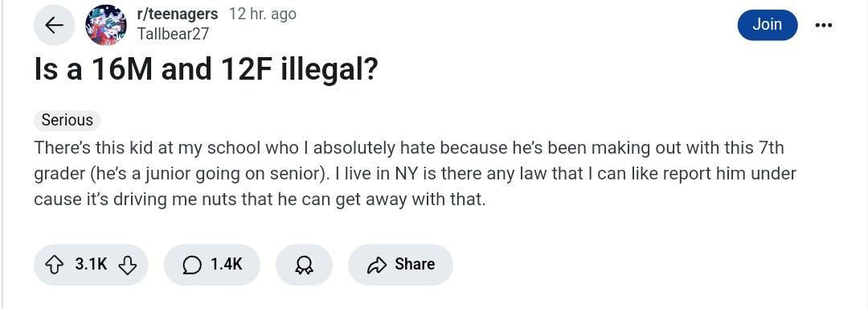Image resolution: width=868 pixels, height=309 pixels.
Task: Click the 12 hr. ago timestamp
Action: point(262,14)
